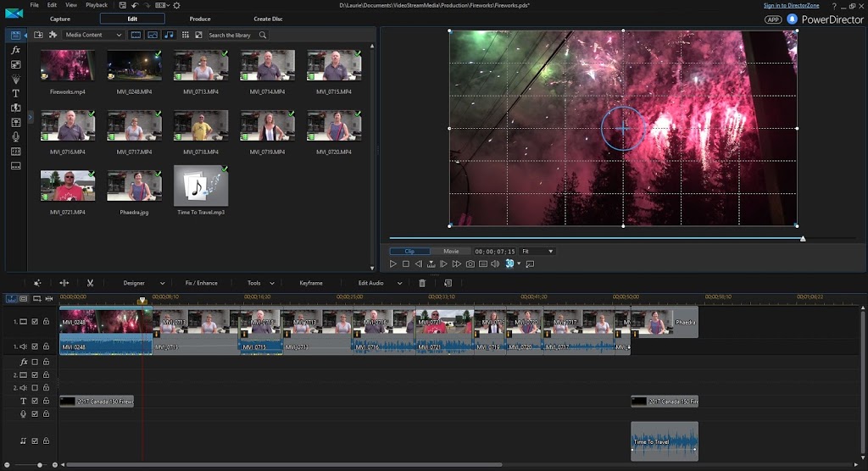Click the APP button near PowerDirector logo
This screenshot has width=868, height=471.
click(x=773, y=19)
